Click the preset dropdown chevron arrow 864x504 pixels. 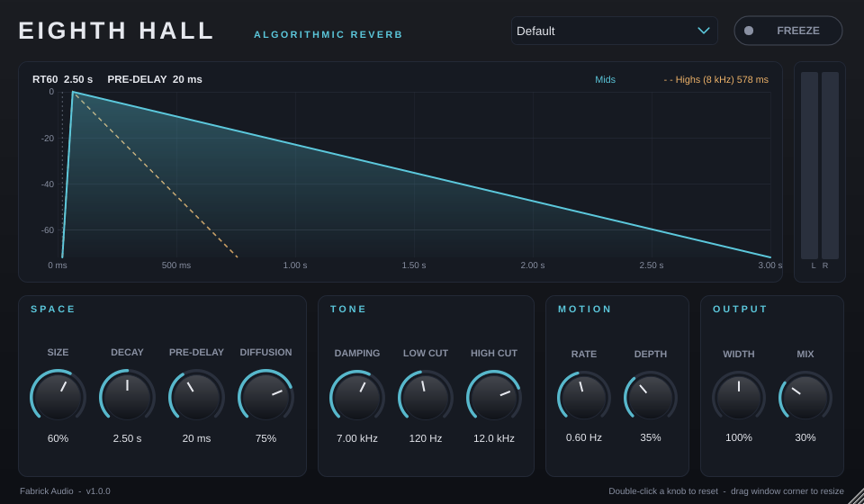704,31
